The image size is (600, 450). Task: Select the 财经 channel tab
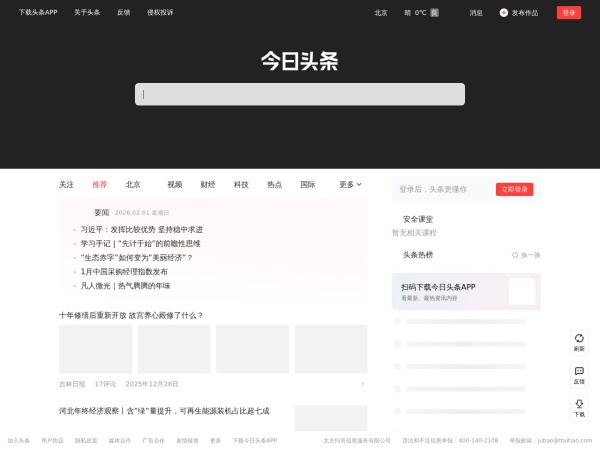[208, 184]
